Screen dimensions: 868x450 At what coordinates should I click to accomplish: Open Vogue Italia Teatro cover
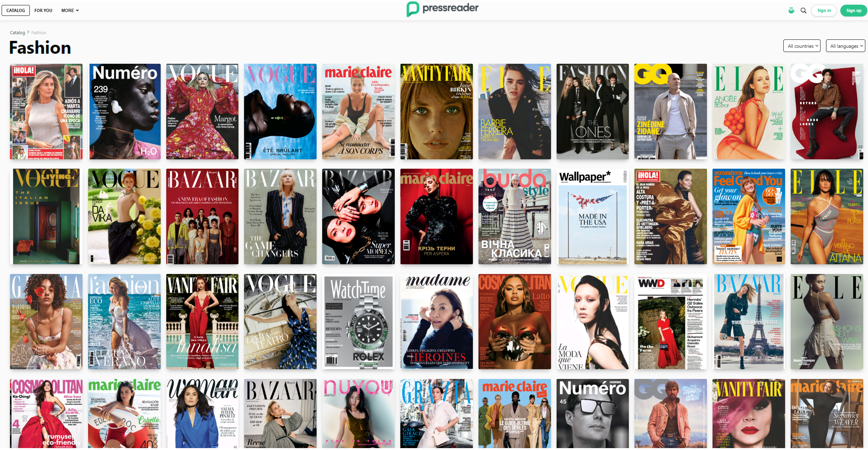click(x=280, y=322)
